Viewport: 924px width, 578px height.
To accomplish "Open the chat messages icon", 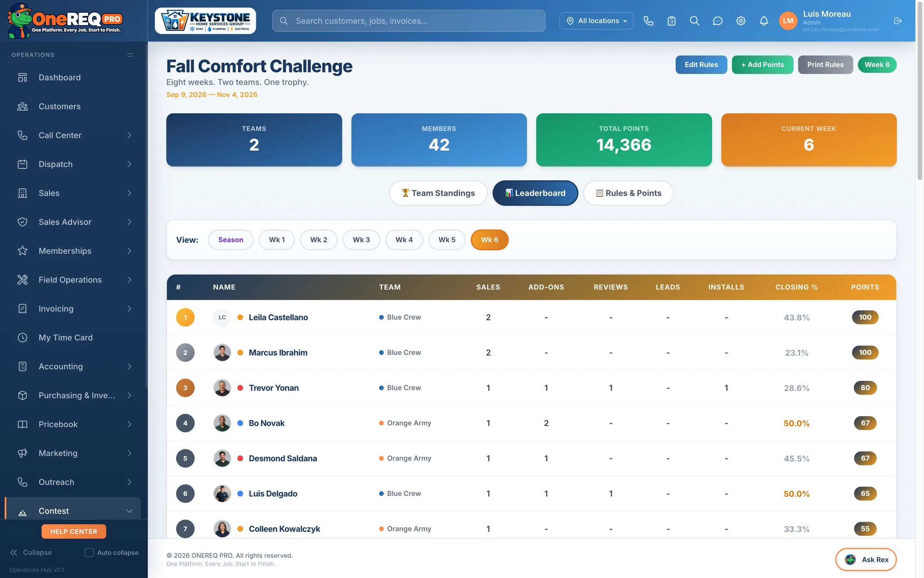I will (x=718, y=21).
